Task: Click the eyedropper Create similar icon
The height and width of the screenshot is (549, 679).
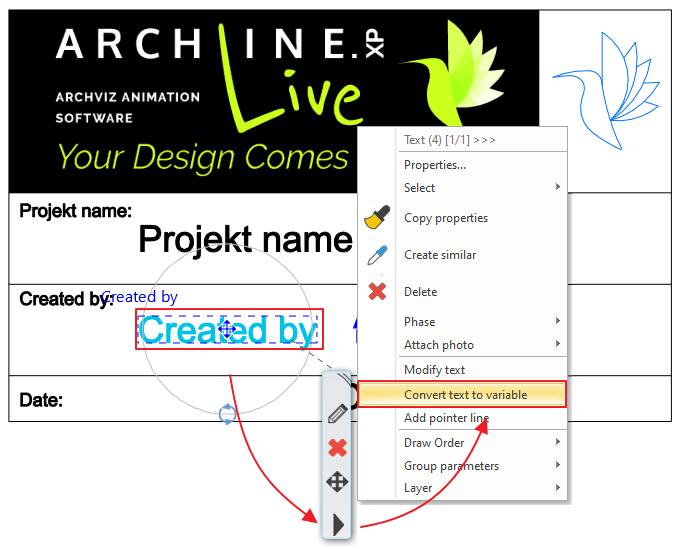Action: pos(377,255)
